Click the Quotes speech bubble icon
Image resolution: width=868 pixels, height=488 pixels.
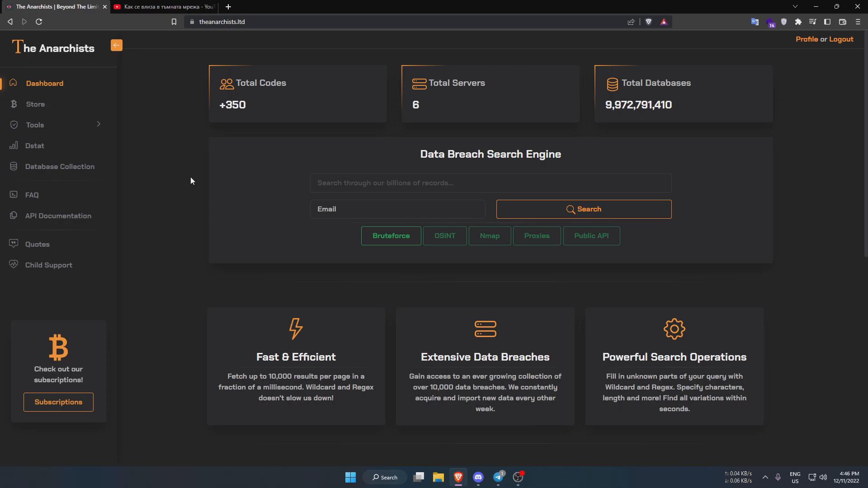point(14,244)
